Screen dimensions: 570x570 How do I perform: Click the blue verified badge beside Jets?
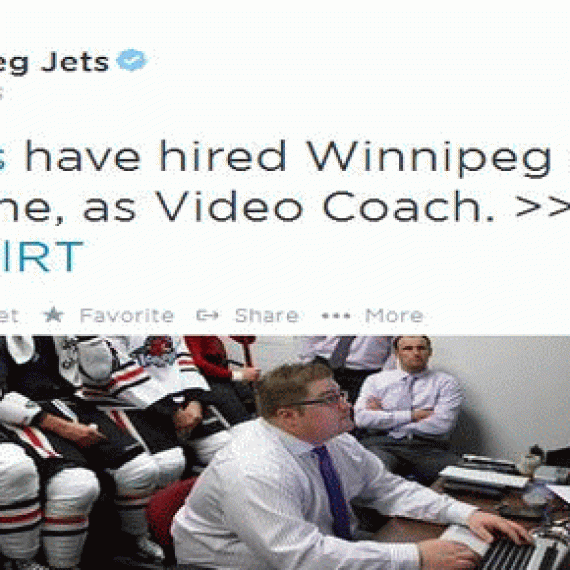tap(132, 60)
